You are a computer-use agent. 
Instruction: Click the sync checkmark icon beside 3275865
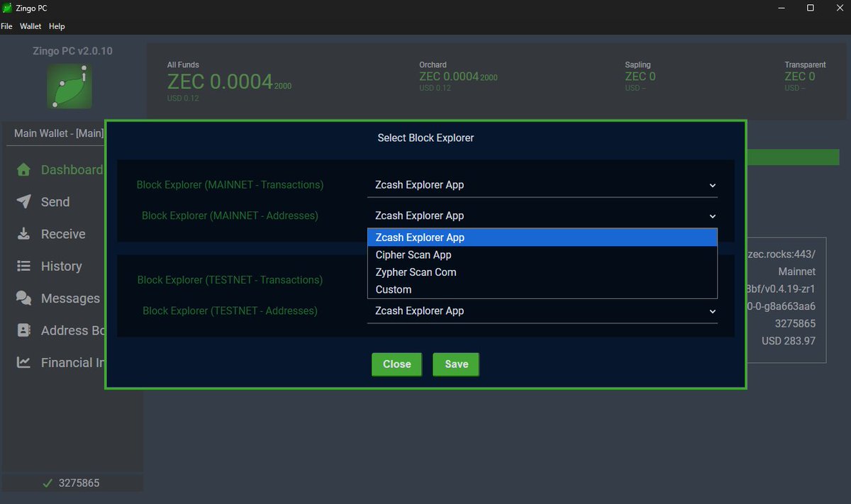(x=48, y=483)
